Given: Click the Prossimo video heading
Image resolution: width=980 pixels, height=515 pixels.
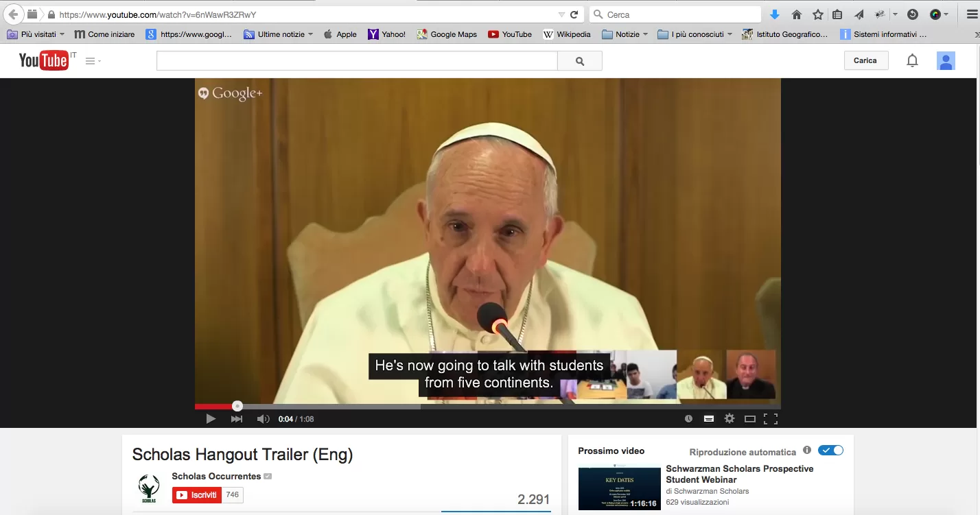Looking at the screenshot, I should point(611,451).
